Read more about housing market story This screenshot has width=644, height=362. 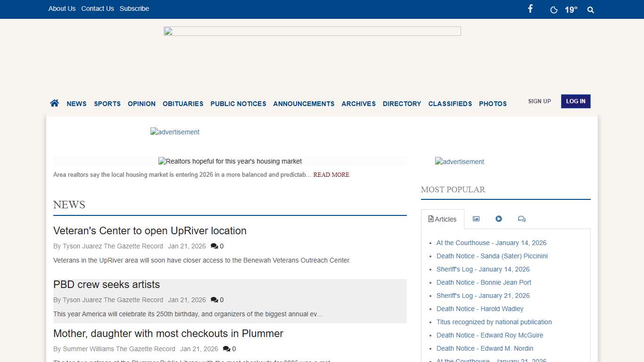[x=331, y=175]
